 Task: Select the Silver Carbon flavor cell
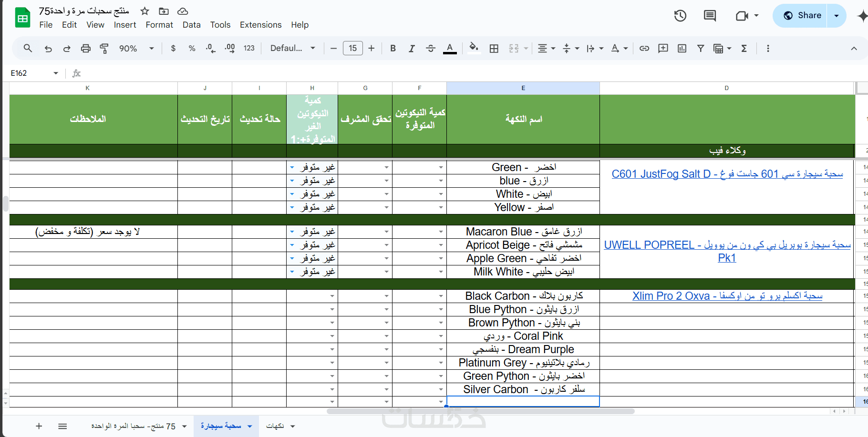coord(523,389)
